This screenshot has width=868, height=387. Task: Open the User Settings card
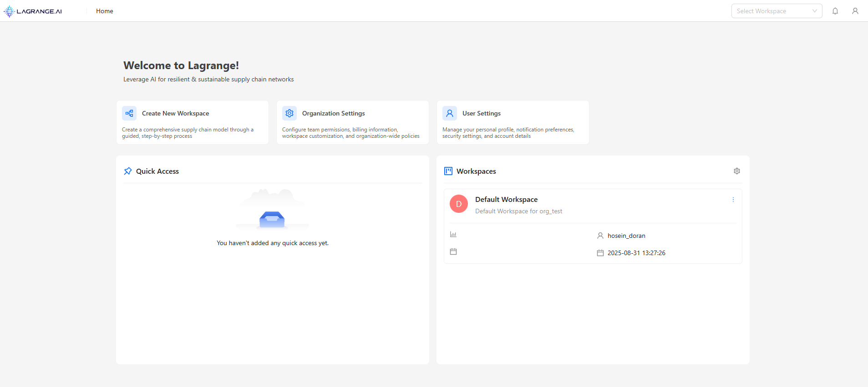[513, 123]
